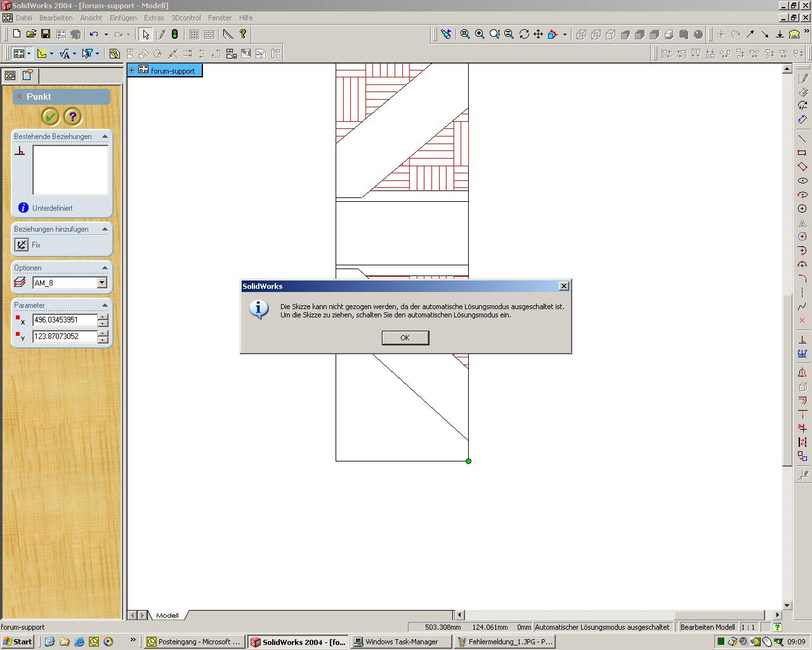Open the selection filter dropdown arrow
This screenshot has width=812, height=650.
(97, 54)
